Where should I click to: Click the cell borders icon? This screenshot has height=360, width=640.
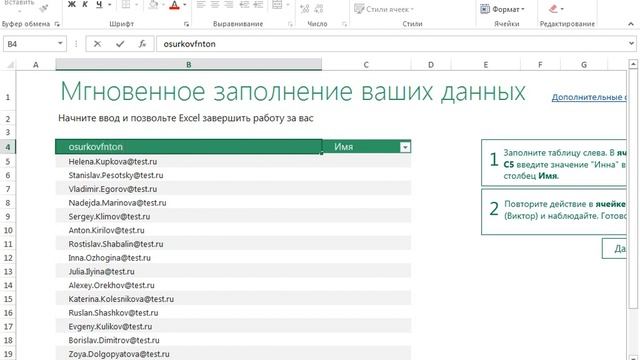coord(126,5)
